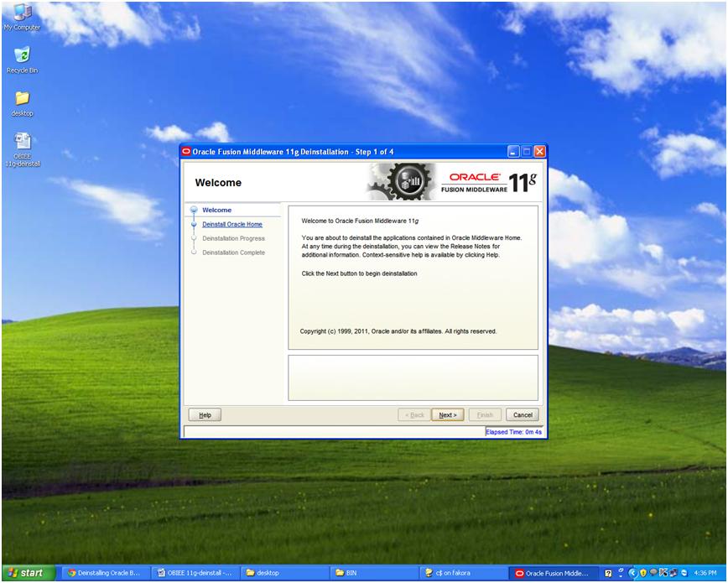Click the Cancel button
The width and height of the screenshot is (728, 583).
click(523, 415)
